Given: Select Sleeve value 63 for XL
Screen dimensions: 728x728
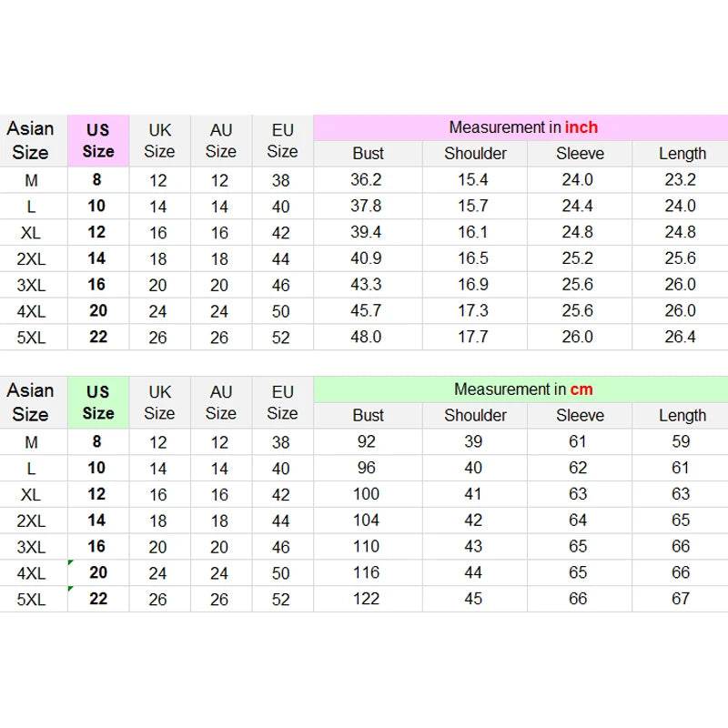Looking at the screenshot, I should click(580, 494).
